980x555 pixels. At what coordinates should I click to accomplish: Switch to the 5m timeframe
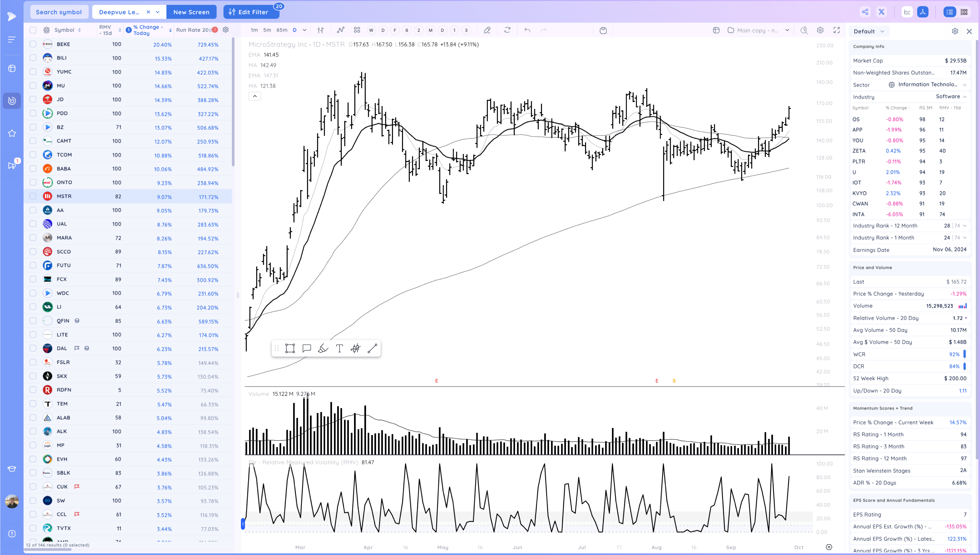click(x=267, y=30)
